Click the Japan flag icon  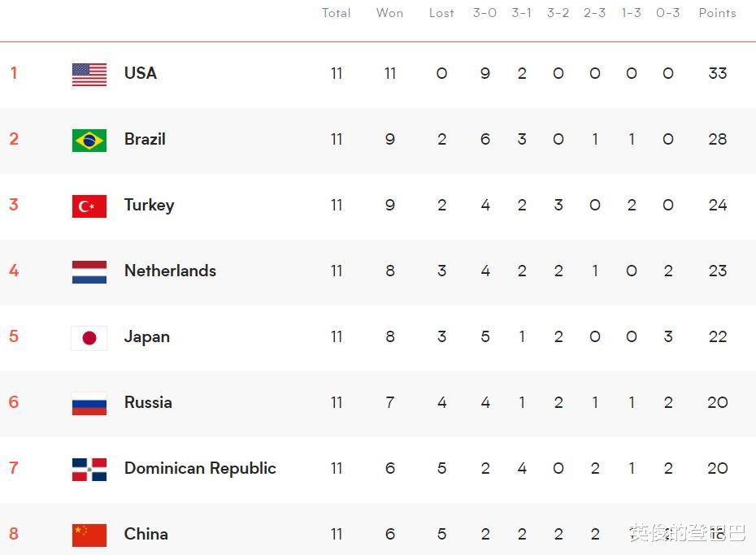[89, 338]
